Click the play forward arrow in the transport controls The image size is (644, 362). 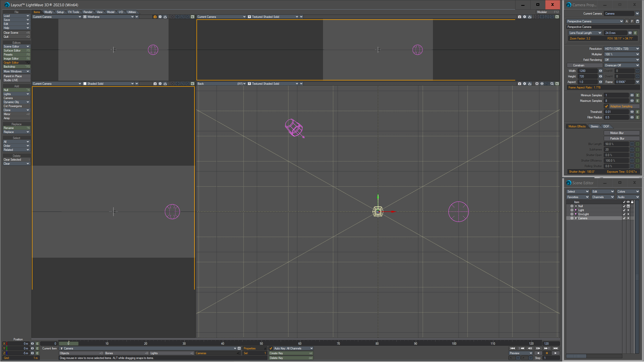[555, 353]
